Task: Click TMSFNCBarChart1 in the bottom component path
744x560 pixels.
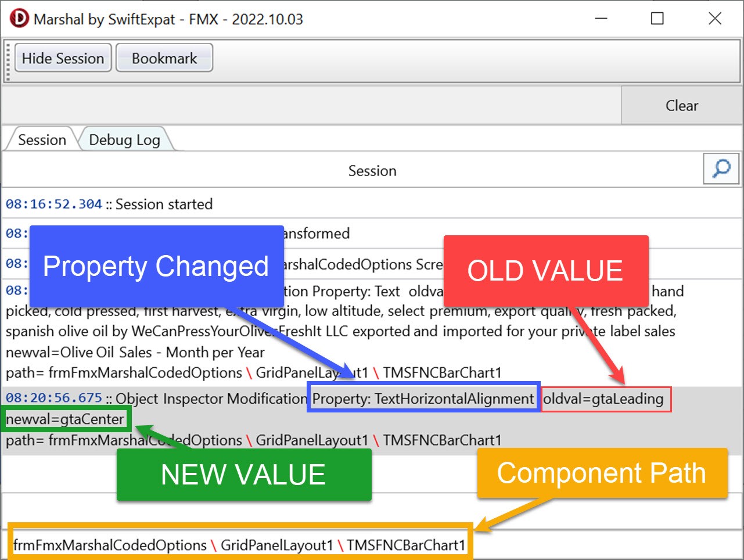Action: pos(406,545)
